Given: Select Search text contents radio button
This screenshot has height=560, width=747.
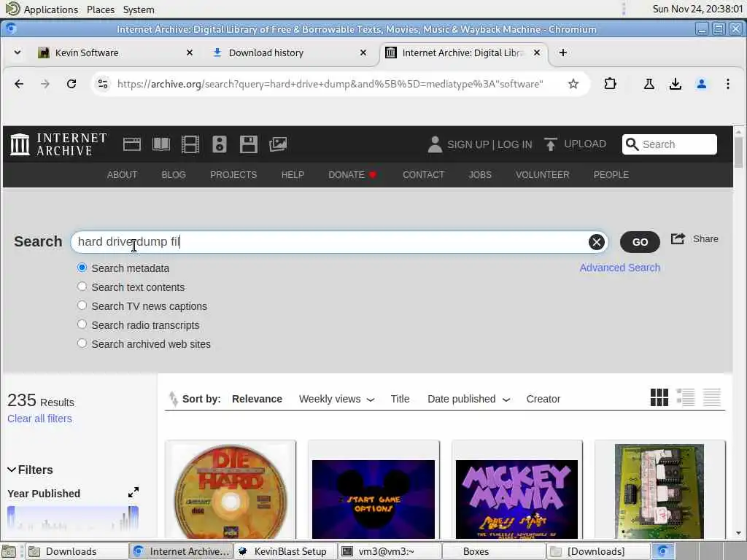Looking at the screenshot, I should (x=82, y=287).
